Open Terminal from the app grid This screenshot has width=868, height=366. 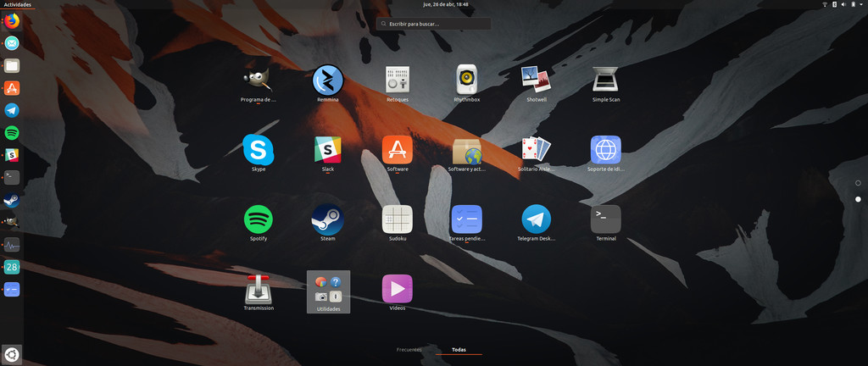click(605, 219)
